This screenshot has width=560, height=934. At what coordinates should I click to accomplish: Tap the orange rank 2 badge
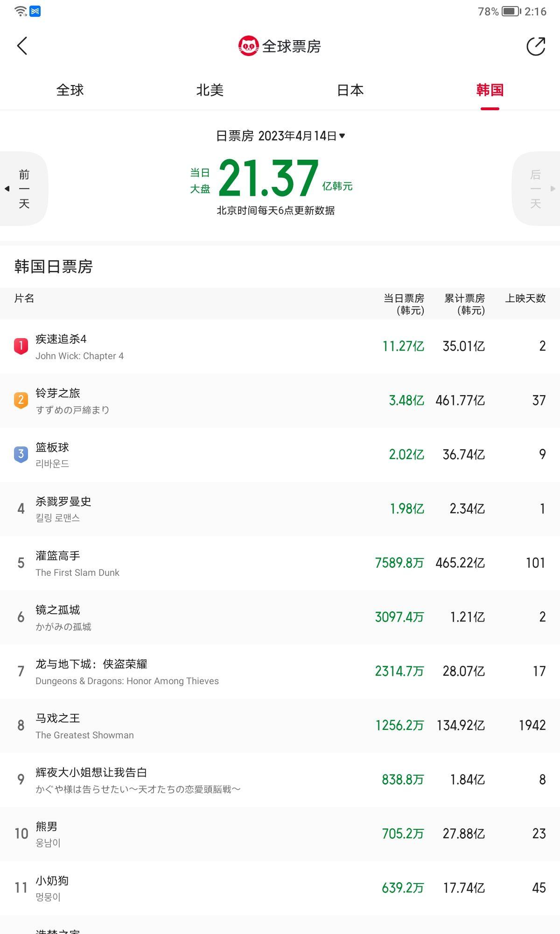pyautogui.click(x=21, y=400)
